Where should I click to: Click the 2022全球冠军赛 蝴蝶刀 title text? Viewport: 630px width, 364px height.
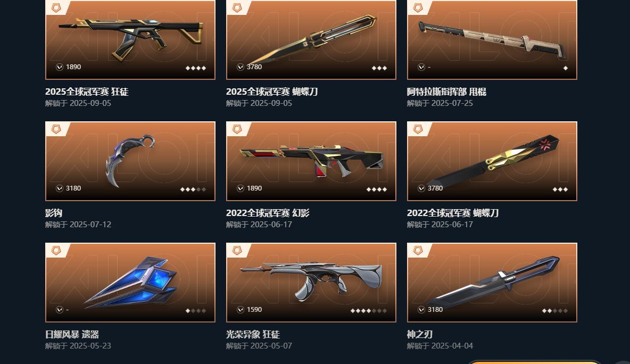tap(452, 213)
